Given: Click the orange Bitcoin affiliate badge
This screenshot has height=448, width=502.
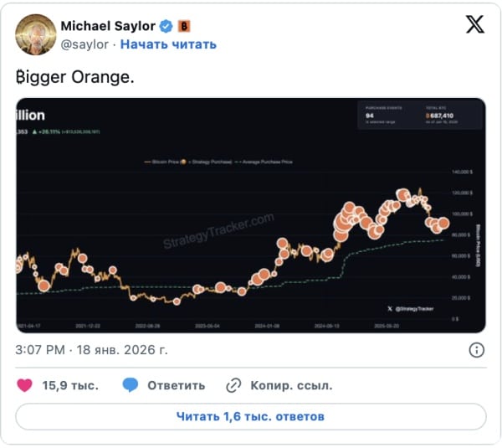Looking at the screenshot, I should 184,26.
